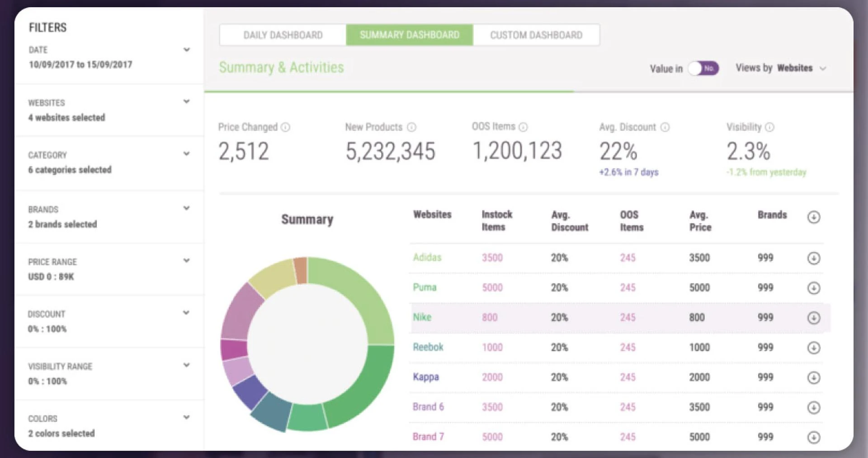Download data for the Adidas row
Image resolution: width=868 pixels, height=458 pixels.
(814, 258)
